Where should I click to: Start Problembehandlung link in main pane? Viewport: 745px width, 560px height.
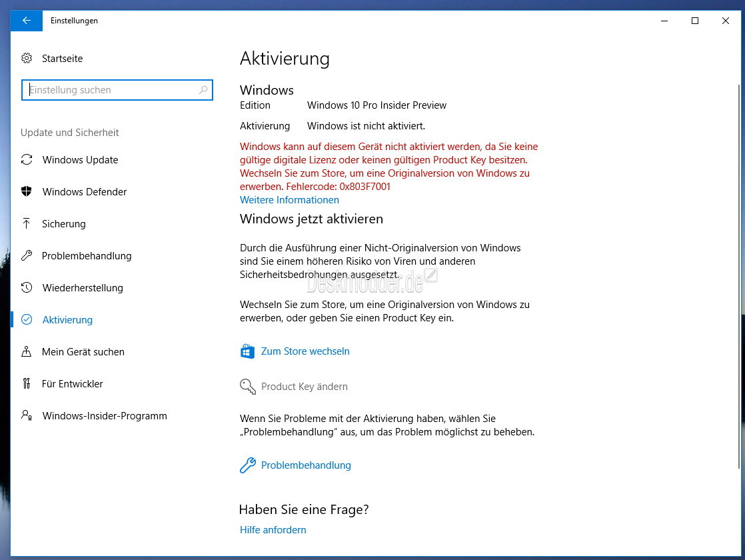pyautogui.click(x=306, y=465)
